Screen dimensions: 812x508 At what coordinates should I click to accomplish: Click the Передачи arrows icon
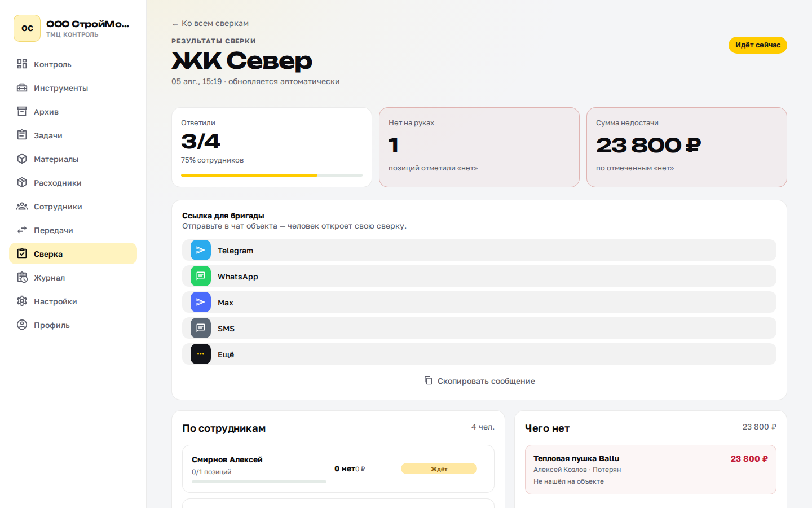pyautogui.click(x=22, y=230)
